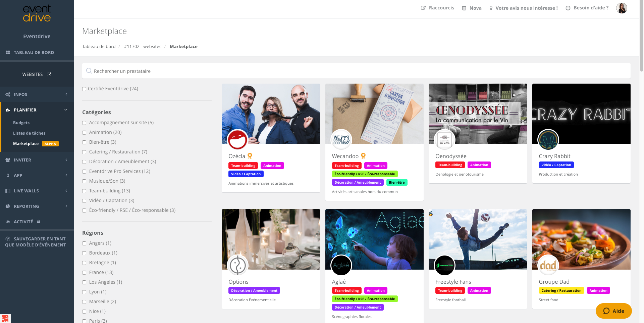Image resolution: width=644 pixels, height=323 pixels.
Task: Check Catering / Restauration (7) filter
Action: (84, 152)
